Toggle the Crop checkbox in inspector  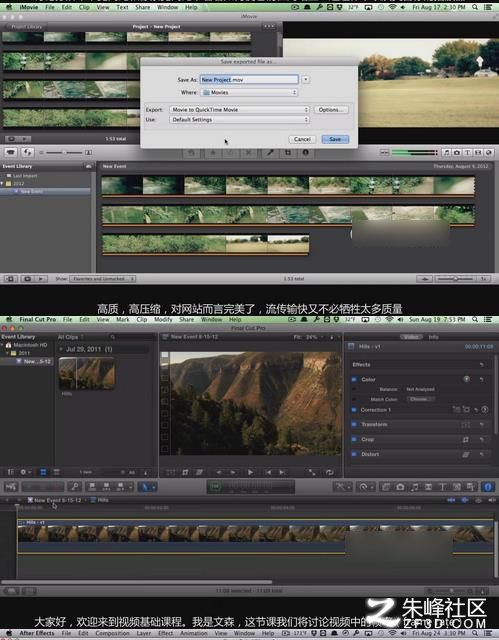coord(354,440)
